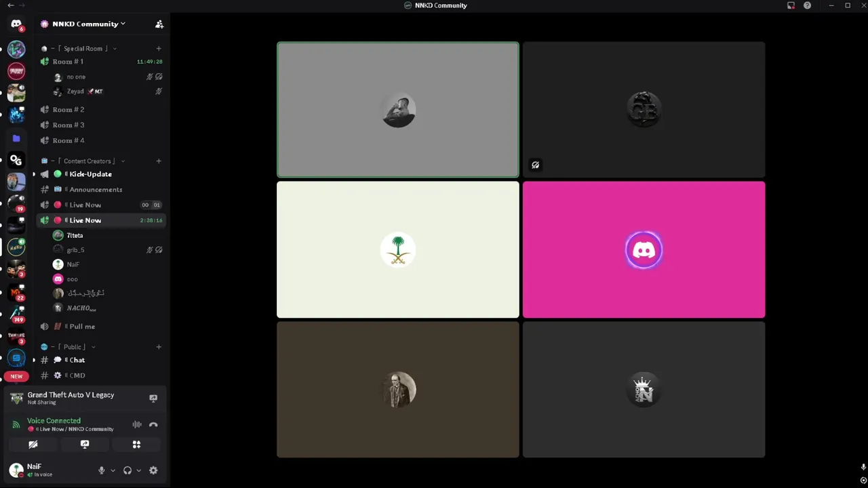This screenshot has height=488, width=868.
Task: Click the green-outlined speaking video tile
Action: click(x=397, y=110)
